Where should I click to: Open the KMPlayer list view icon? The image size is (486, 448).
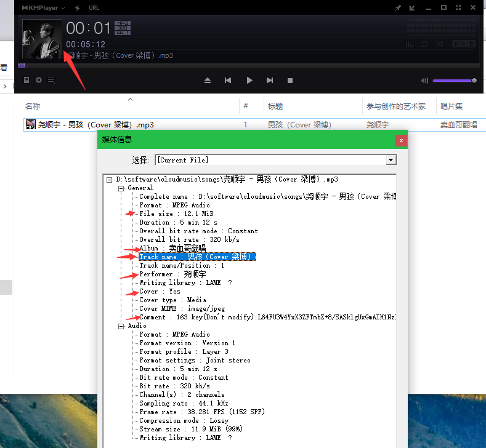point(51,81)
